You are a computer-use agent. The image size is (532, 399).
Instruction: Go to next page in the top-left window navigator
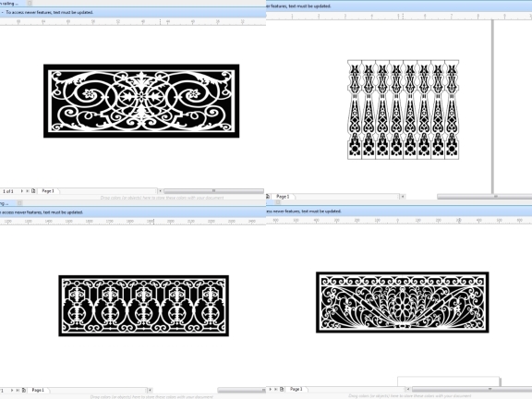pos(22,191)
